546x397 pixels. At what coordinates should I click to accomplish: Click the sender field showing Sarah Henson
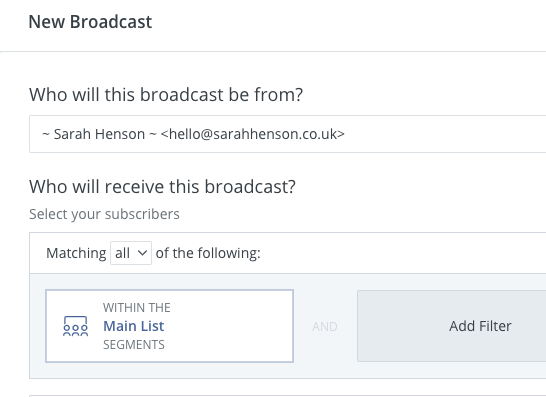click(288, 134)
